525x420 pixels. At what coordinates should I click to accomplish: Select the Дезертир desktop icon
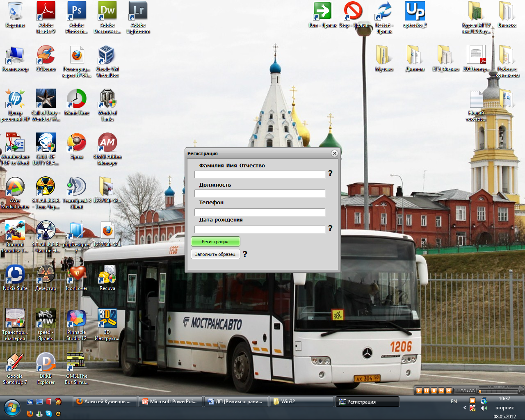click(x=46, y=278)
